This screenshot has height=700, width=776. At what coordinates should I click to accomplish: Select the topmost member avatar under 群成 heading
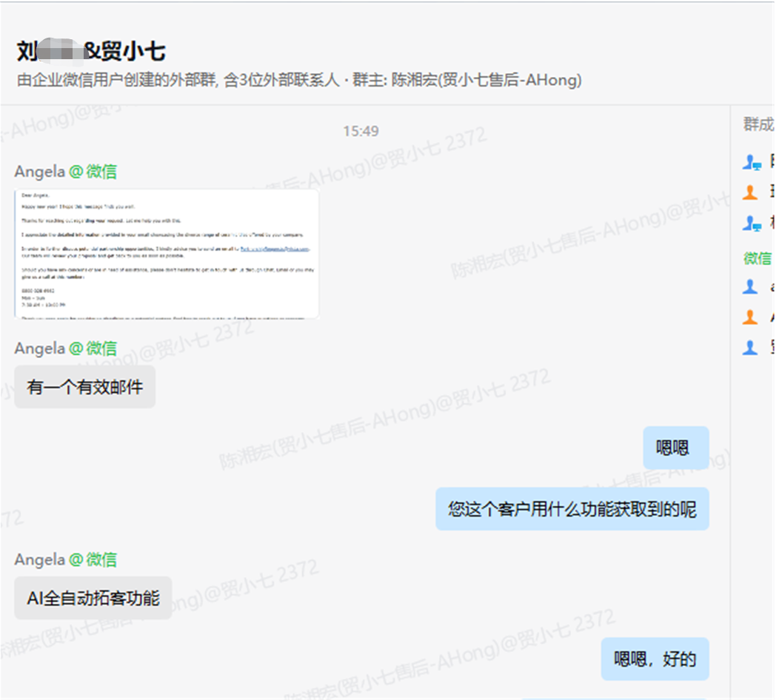click(x=752, y=162)
